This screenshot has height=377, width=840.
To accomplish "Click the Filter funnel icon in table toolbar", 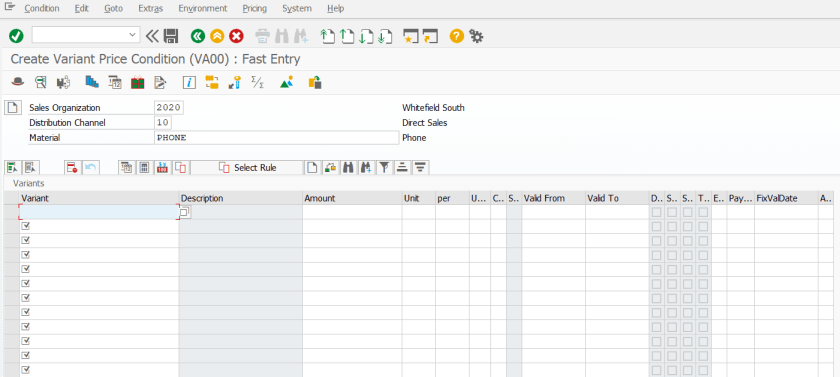I will coord(384,168).
